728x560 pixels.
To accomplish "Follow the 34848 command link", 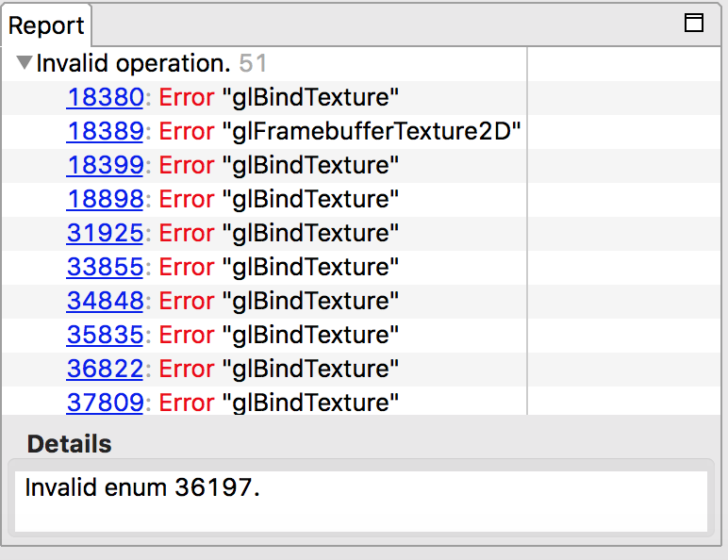I will [105, 301].
